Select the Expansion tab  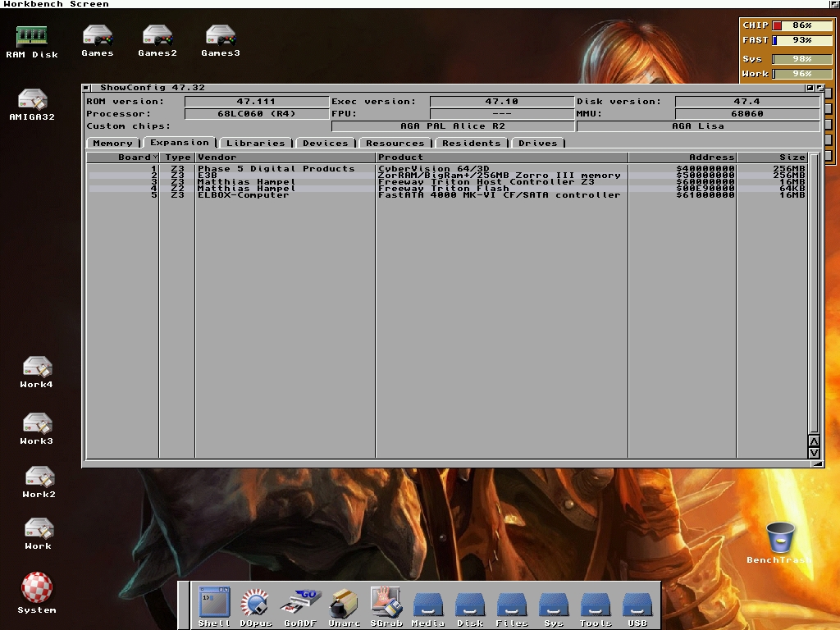(180, 142)
